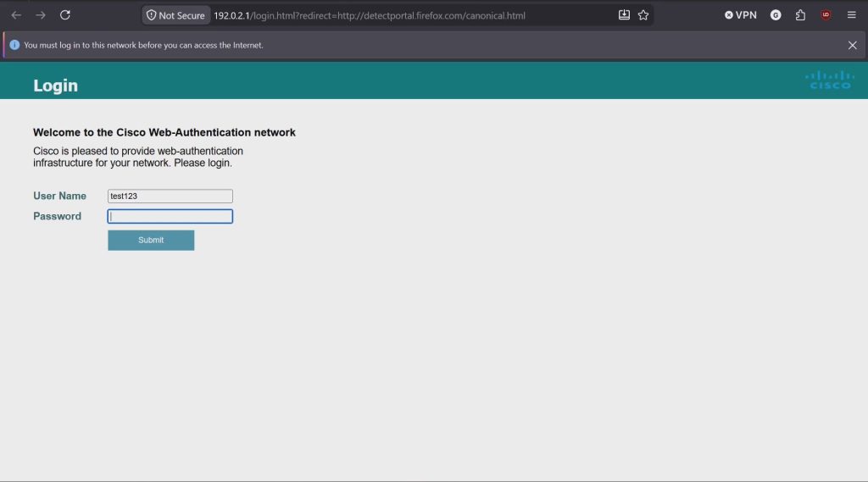Click the 'You must log in' message text
The width and height of the screenshot is (868, 482).
pos(143,46)
